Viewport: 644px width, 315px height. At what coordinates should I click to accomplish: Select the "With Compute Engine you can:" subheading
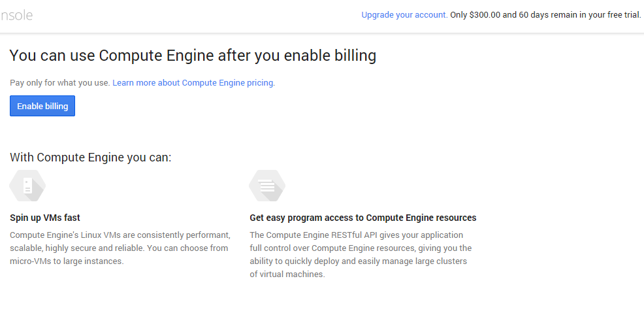[90, 157]
